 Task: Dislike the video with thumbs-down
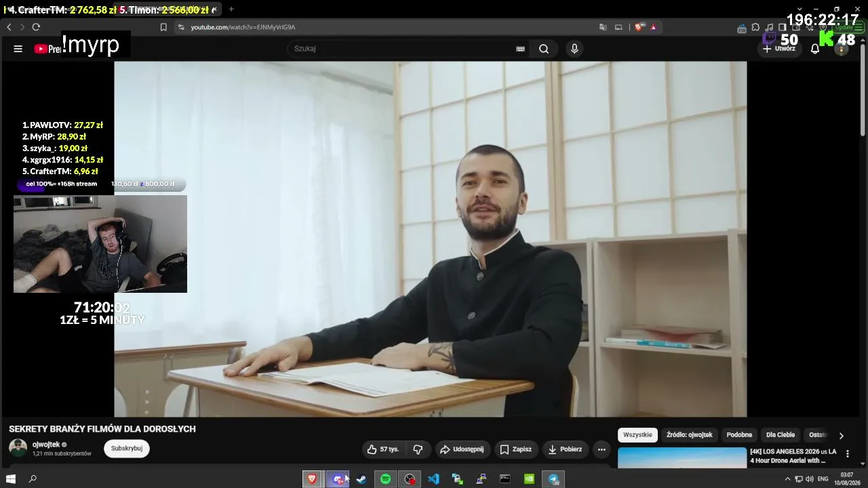(x=418, y=449)
